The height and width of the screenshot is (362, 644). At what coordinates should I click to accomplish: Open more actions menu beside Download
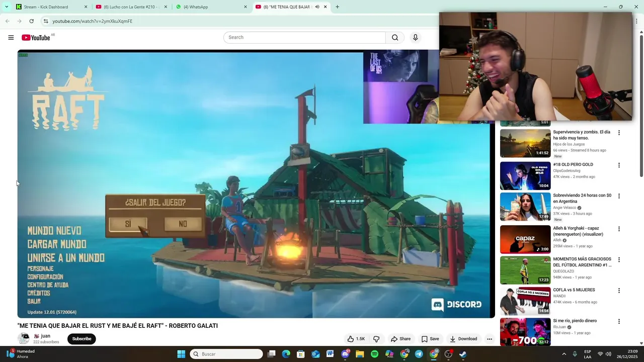[490, 339]
